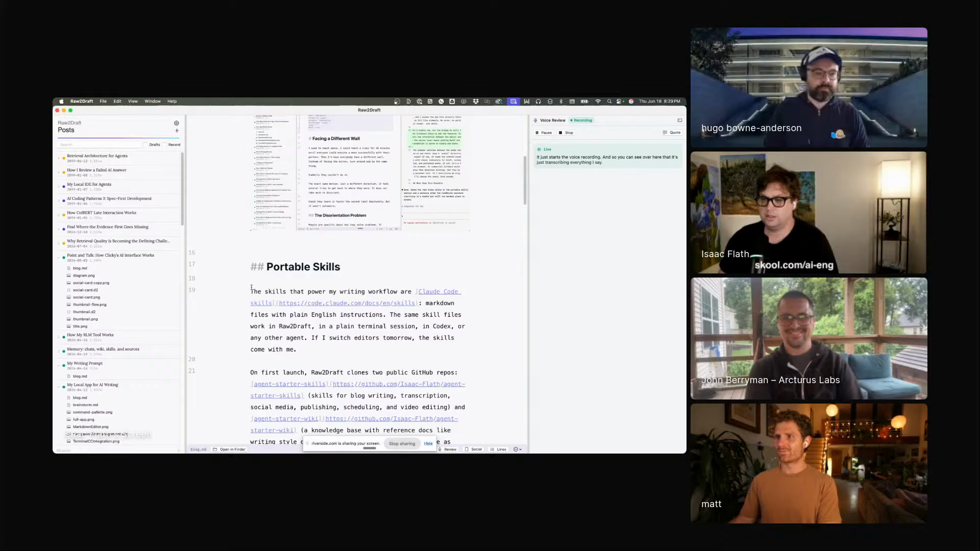Collapse the My Writing Prompt post
Screen dimensions: 980x551
point(59,366)
